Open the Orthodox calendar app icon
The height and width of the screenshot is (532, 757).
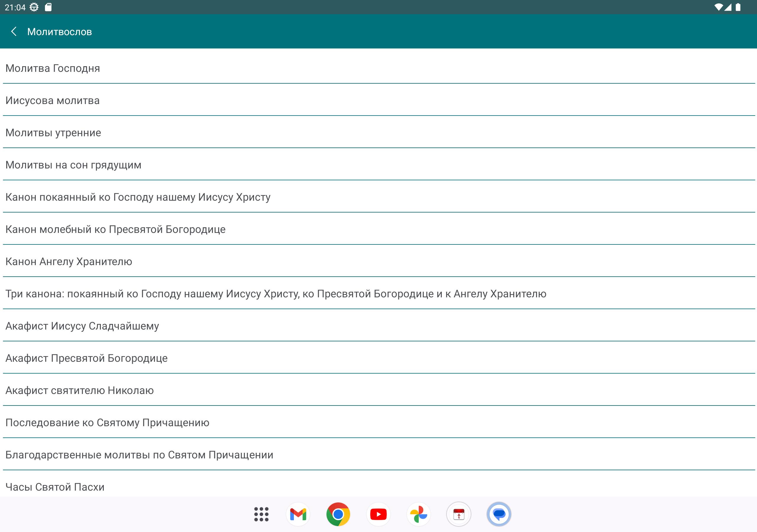pos(459,514)
